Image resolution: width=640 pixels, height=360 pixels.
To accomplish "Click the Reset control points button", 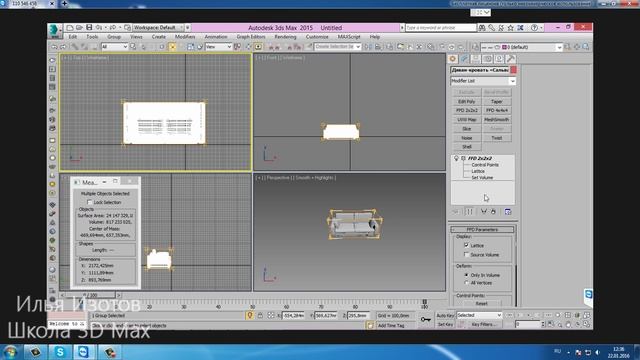I will 482,304.
